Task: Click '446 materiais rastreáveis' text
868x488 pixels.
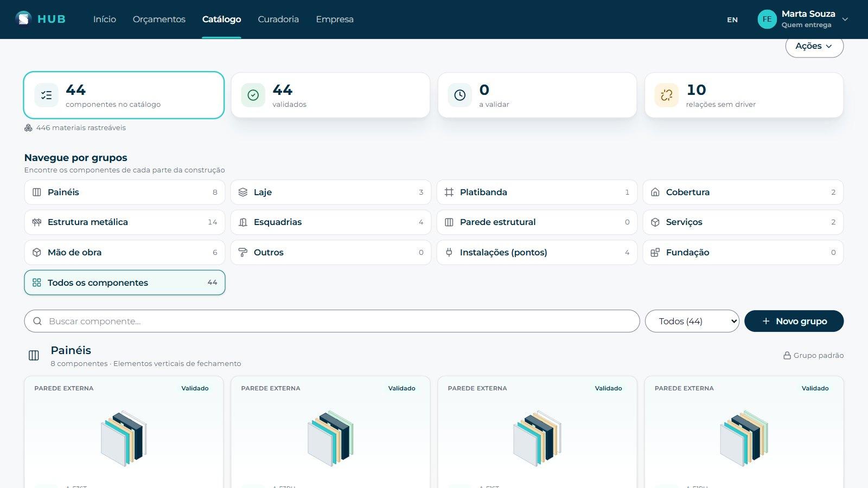Action: 81,128
